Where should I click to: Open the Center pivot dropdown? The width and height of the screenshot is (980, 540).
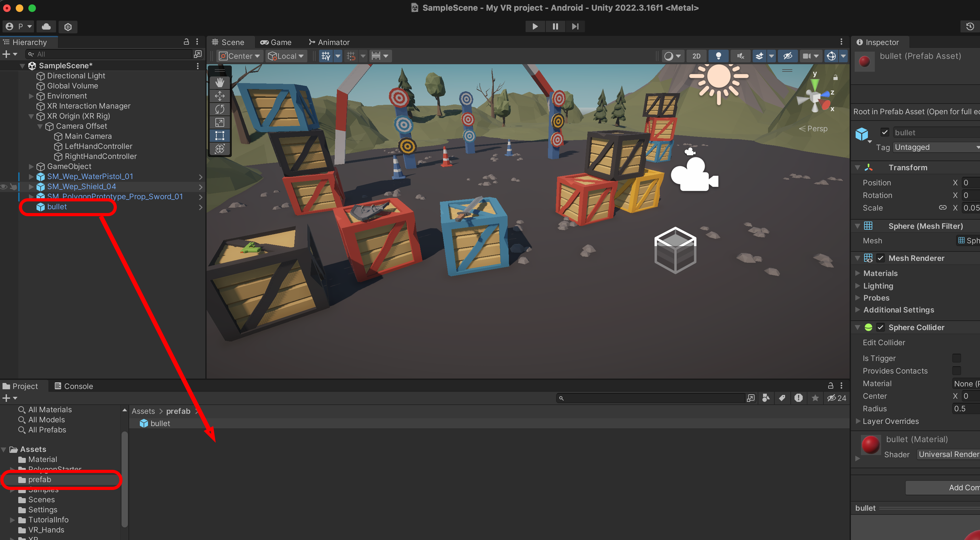point(239,56)
